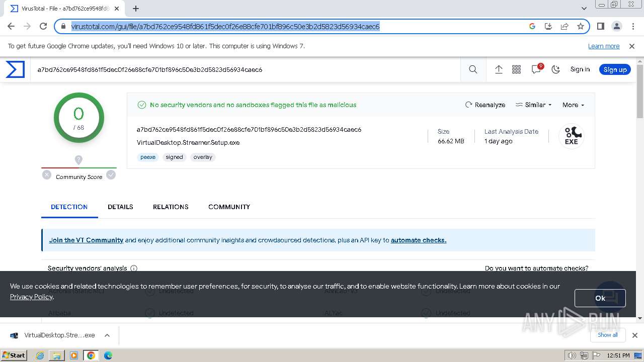This screenshot has height=362, width=644.
Task: Open the tab search chevron
Action: pyautogui.click(x=584, y=9)
